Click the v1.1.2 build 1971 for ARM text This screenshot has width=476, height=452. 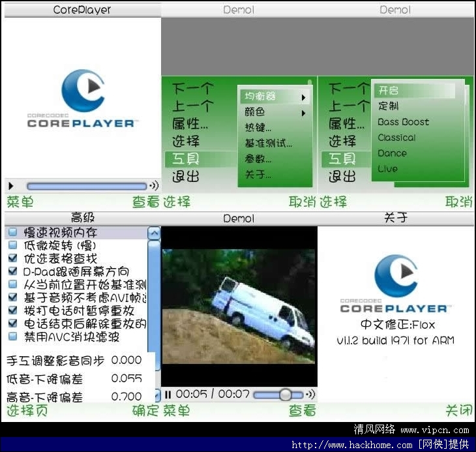[x=396, y=341]
